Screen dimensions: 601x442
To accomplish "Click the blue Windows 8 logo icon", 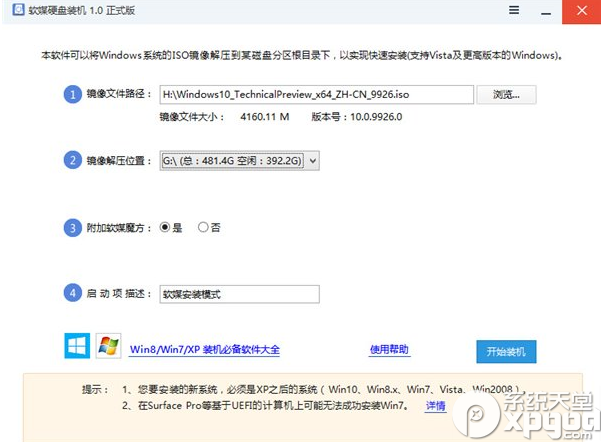I will coord(77,347).
